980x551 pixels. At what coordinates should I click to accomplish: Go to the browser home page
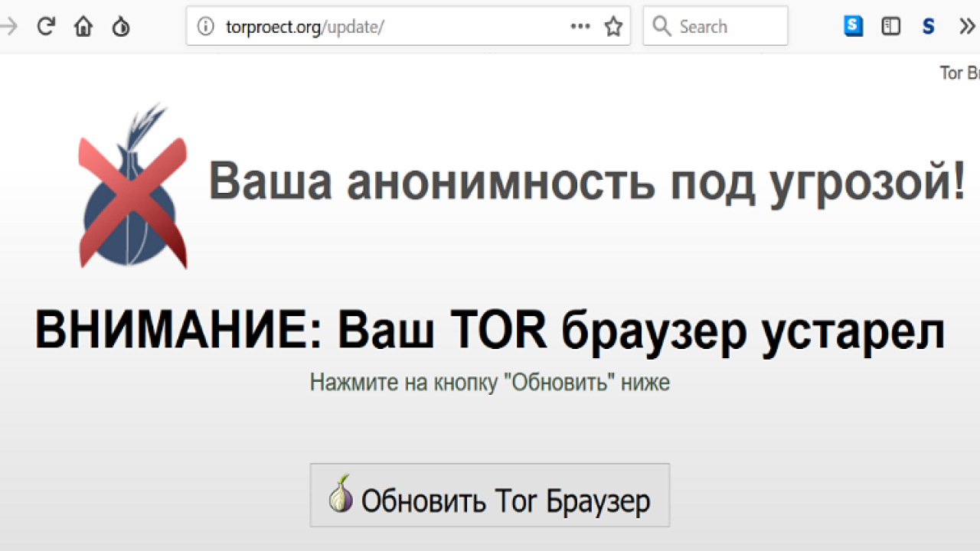click(83, 27)
